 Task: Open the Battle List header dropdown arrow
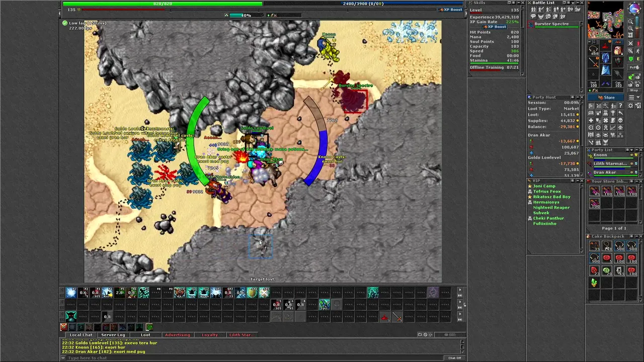(573, 3)
